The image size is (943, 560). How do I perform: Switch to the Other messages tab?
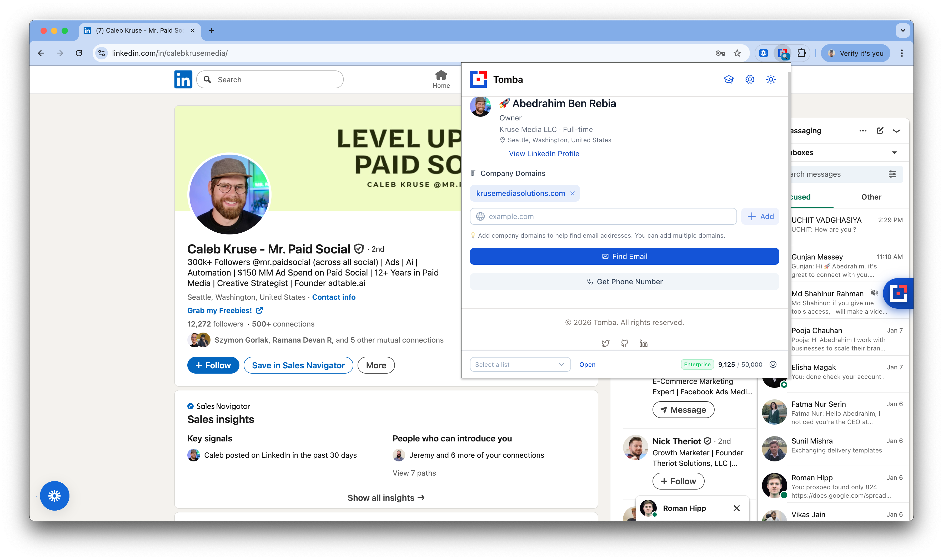[871, 197]
